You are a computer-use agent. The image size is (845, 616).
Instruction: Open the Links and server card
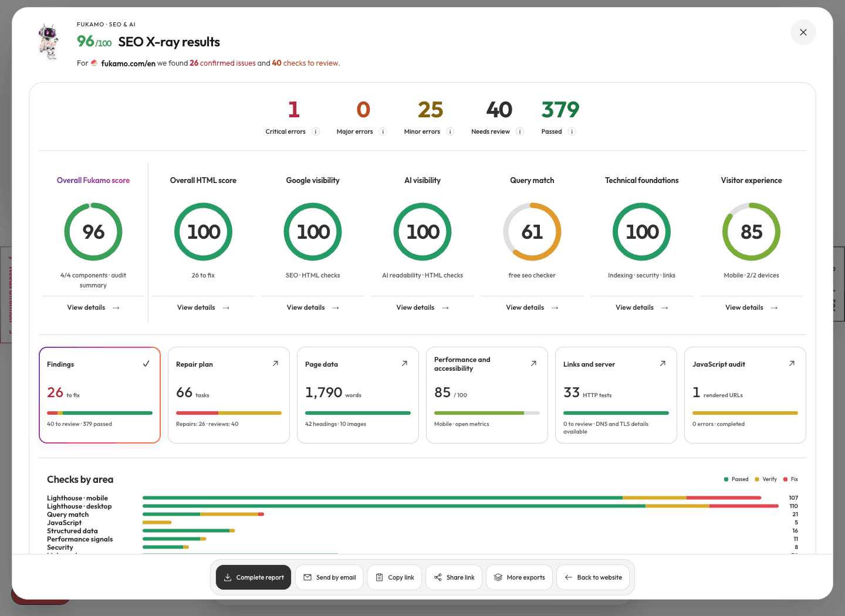(x=616, y=395)
